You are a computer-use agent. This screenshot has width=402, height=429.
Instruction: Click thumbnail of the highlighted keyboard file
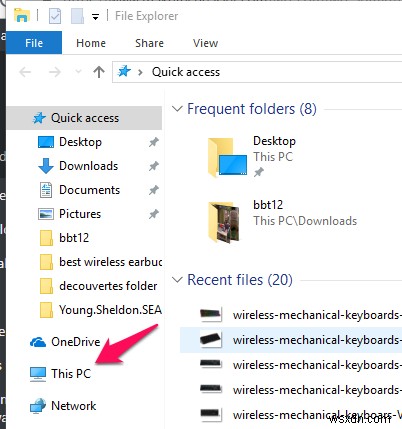coord(211,340)
